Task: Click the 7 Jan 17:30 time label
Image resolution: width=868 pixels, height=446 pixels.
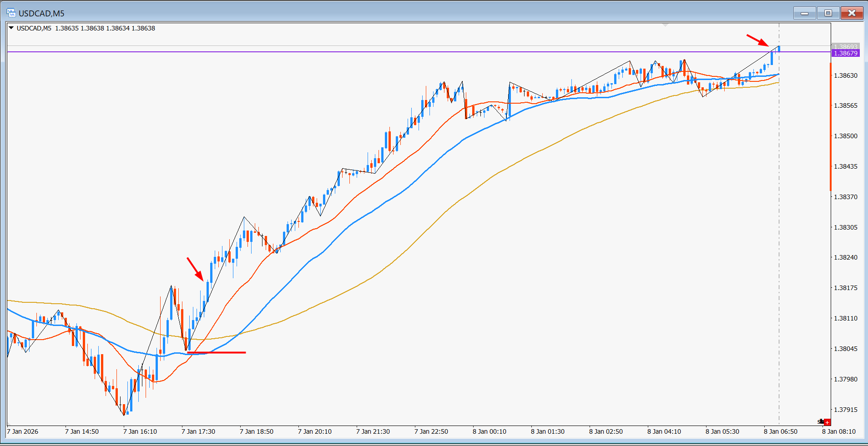Action: click(x=198, y=431)
